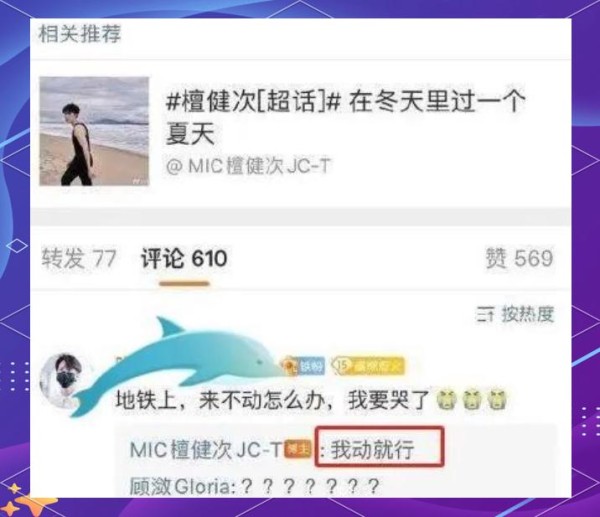Open MIC檀健次JC-T name in the reply
The image size is (600, 517).
(206, 449)
